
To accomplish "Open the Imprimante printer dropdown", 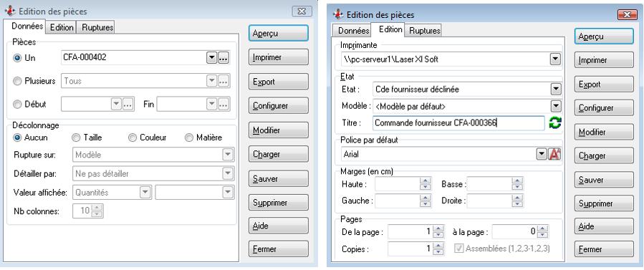I will pos(555,59).
